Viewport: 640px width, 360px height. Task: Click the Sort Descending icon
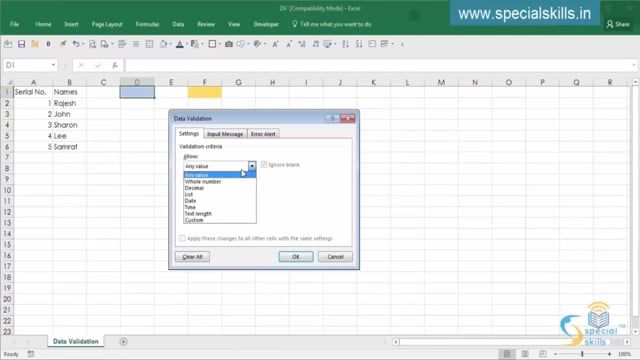pos(359,44)
